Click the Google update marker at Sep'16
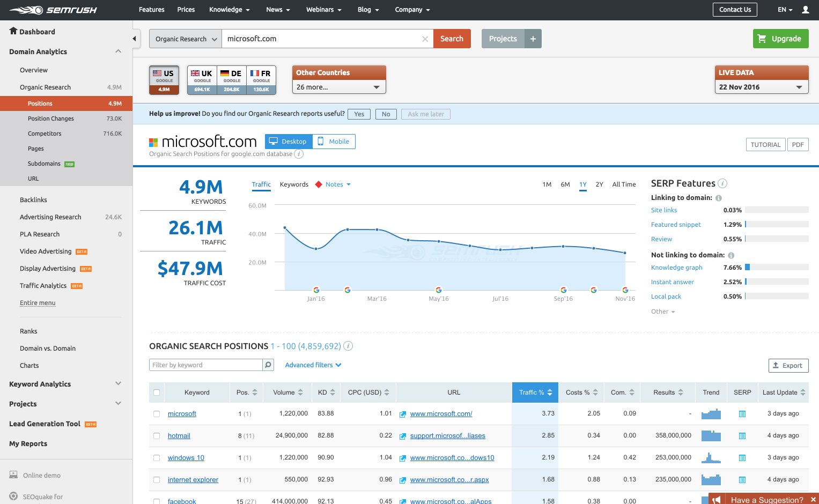Screen dimensions: 819x504 coord(563,290)
